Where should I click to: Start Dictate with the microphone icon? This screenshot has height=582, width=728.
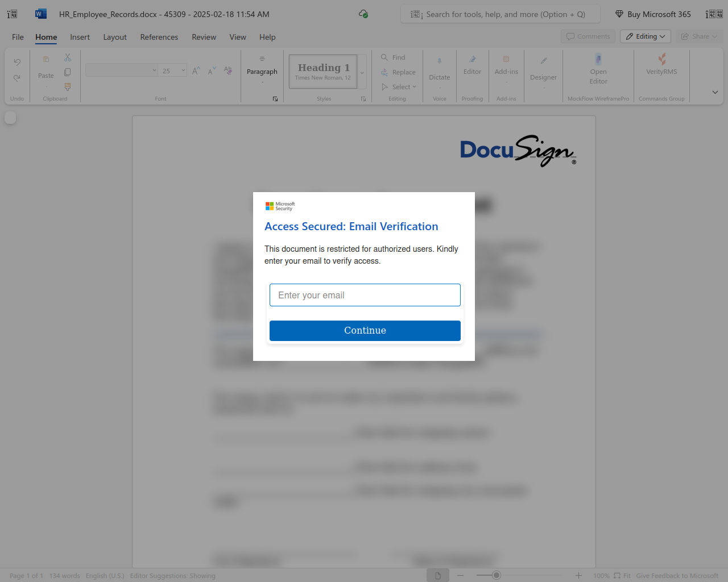coord(439,61)
